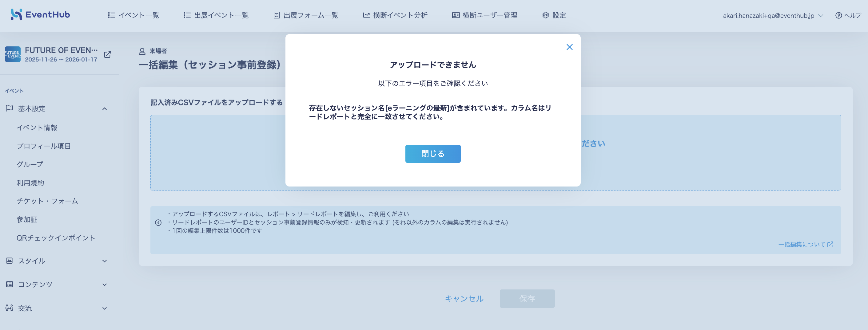This screenshot has height=330, width=868.
Task: Click the FUTURE OF EVENT thumbnail
Action: click(13, 54)
